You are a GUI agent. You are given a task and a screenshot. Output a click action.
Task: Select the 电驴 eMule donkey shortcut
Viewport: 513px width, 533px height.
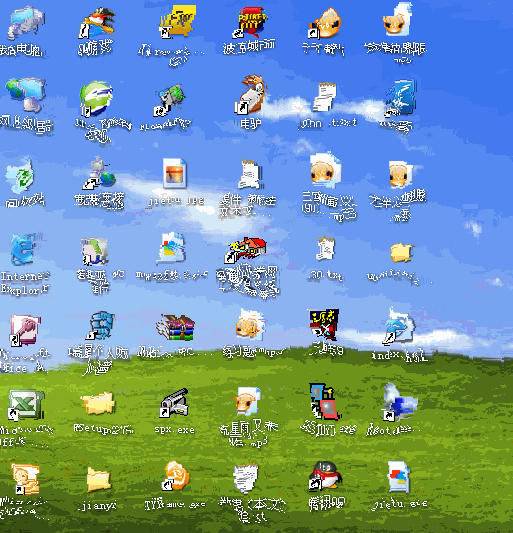[251, 94]
